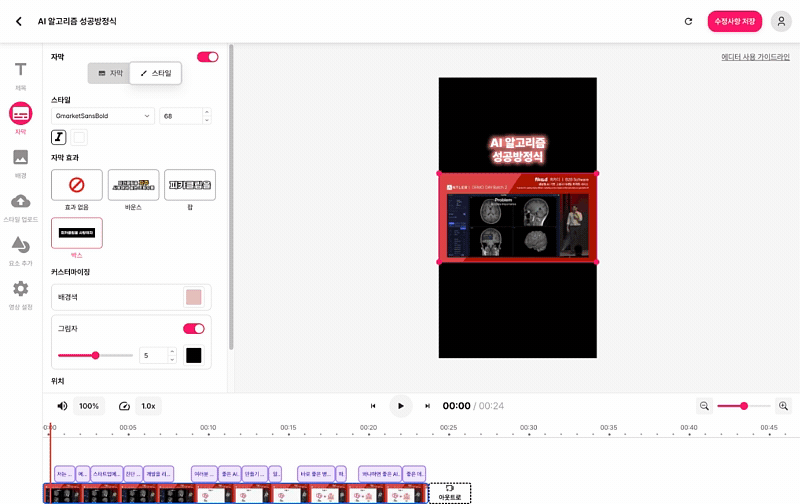This screenshot has height=504, width=800.
Task: Open the black shadow color swatch
Action: 193,355
